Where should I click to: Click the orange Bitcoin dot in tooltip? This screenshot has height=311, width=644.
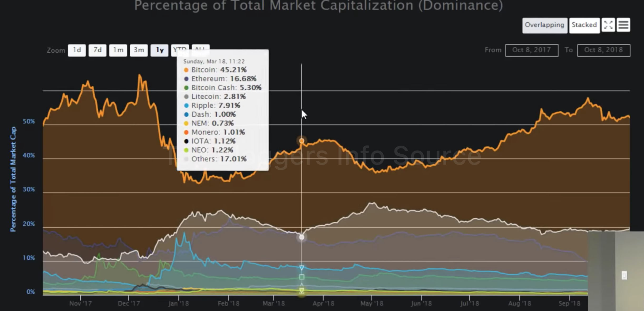coord(186,70)
